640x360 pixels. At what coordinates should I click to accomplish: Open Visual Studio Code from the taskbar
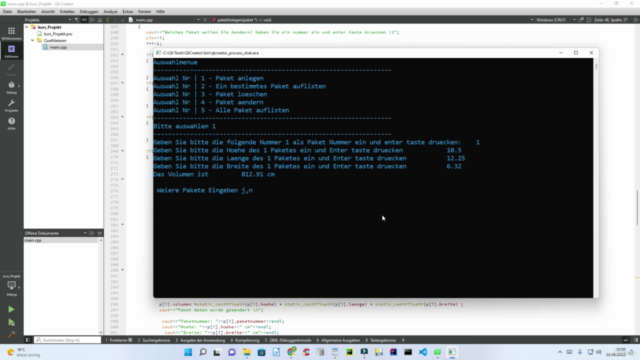coord(423,352)
